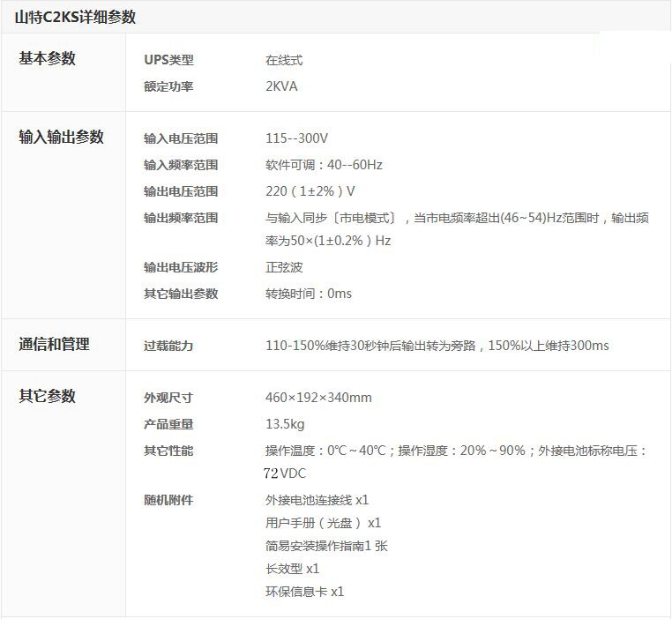Click the 过载能力 label

[168, 346]
